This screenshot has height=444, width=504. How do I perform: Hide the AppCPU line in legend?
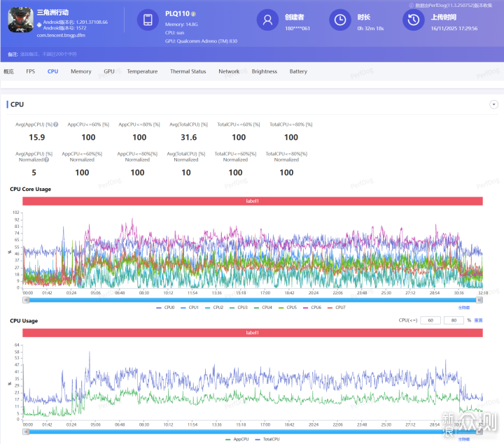click(x=237, y=439)
